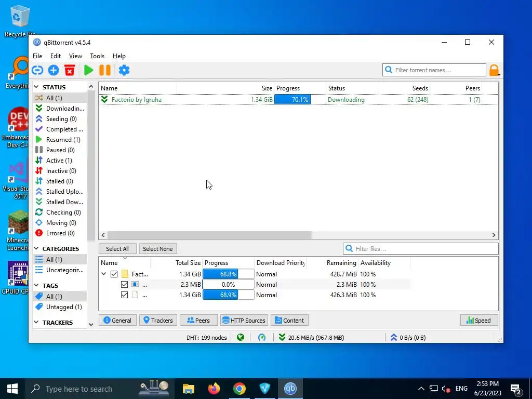Screen dimensions: 532x399
Task: Open the View menu
Action: coord(75,56)
